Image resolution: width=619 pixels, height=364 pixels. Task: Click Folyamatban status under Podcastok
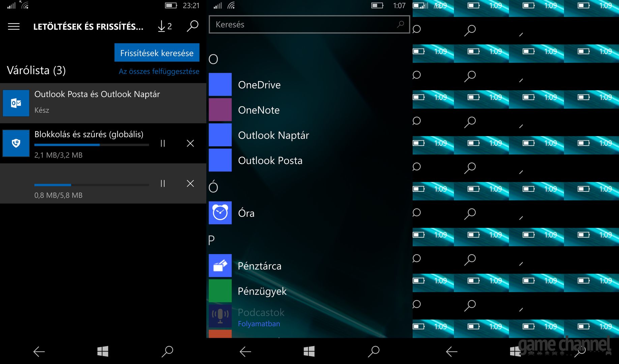[259, 324]
